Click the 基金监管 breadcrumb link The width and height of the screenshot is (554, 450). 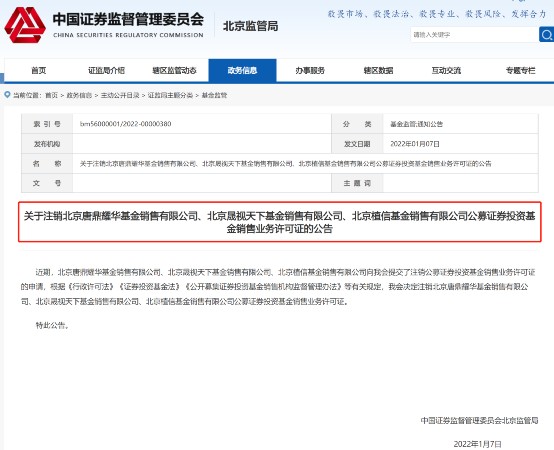click(214, 95)
